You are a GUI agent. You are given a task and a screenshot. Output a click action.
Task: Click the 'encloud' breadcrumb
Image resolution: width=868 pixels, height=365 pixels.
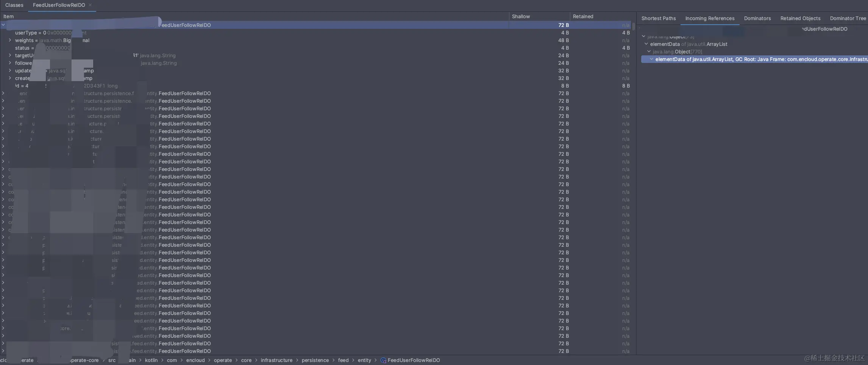(x=195, y=360)
